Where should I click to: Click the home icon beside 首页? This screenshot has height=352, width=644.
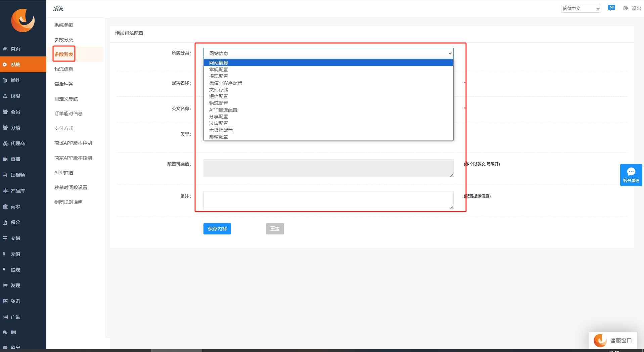point(5,49)
